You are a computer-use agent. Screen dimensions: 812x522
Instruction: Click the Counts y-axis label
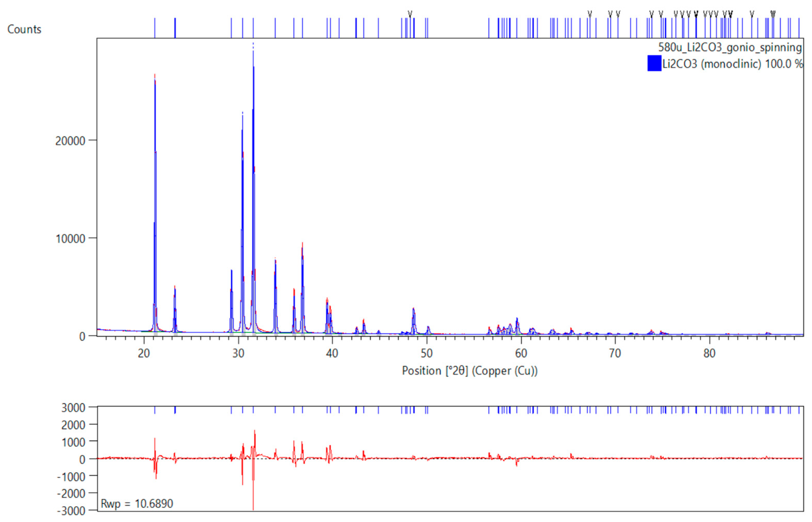coord(24,29)
